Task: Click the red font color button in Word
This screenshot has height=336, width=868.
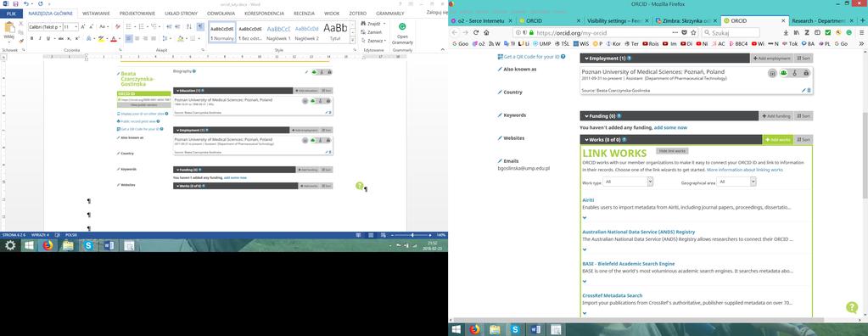Action: (114, 39)
